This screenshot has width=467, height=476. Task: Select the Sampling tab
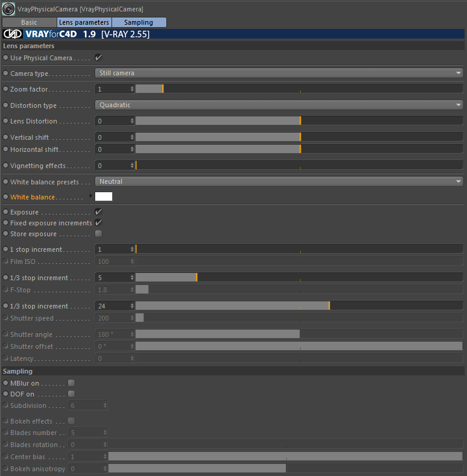point(139,22)
